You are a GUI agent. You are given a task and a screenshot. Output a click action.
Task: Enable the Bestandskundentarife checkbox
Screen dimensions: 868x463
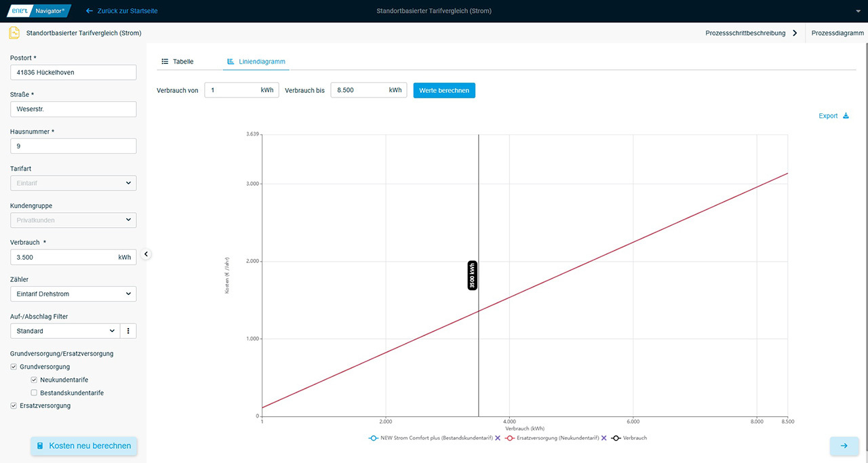click(x=34, y=392)
